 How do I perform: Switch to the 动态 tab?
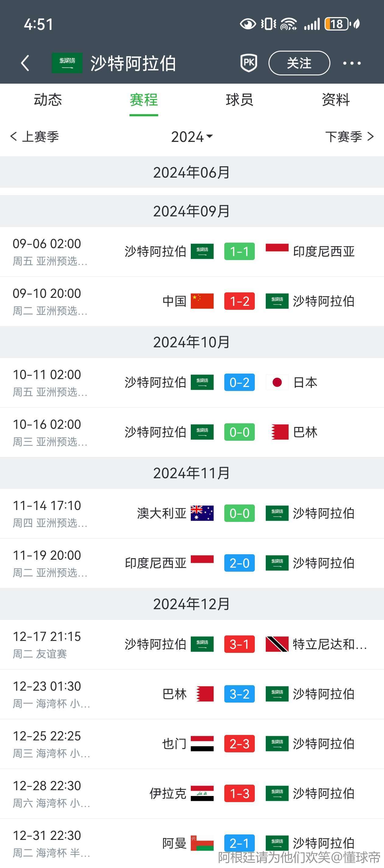coord(48,100)
